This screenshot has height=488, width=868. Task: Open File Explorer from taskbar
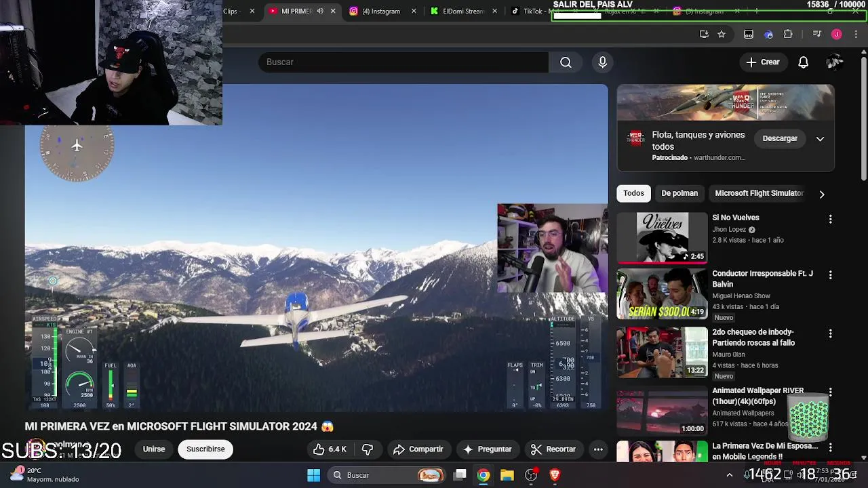(x=507, y=475)
